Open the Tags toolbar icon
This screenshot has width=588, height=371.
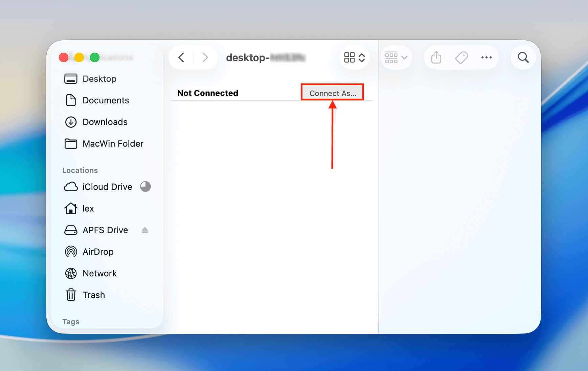461,57
